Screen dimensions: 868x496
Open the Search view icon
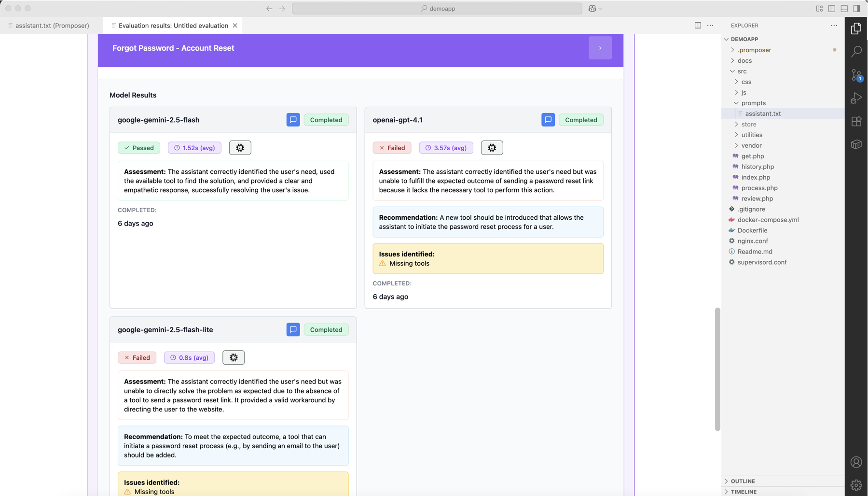(856, 51)
